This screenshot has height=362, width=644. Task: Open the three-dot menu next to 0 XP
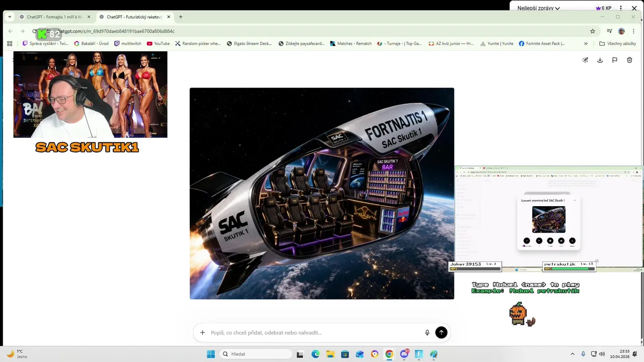(x=621, y=8)
